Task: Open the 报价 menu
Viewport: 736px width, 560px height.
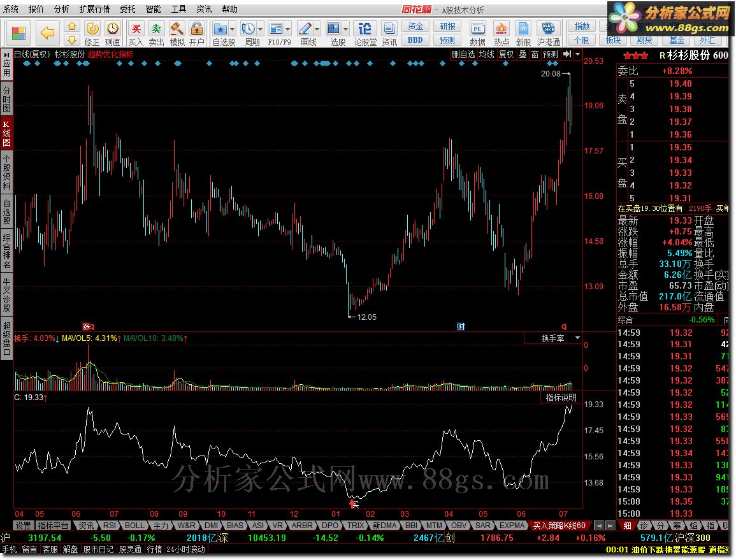Action: [x=36, y=10]
